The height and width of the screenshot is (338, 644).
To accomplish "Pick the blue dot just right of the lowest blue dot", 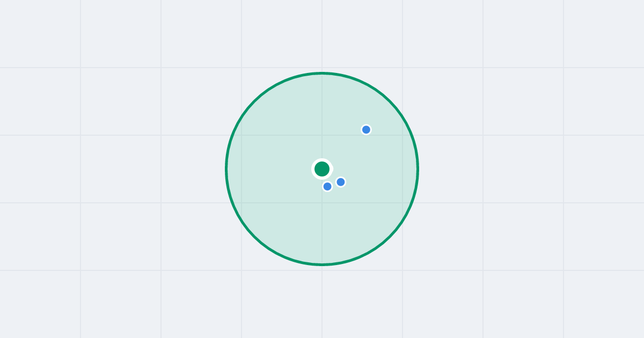I will coord(341,182).
